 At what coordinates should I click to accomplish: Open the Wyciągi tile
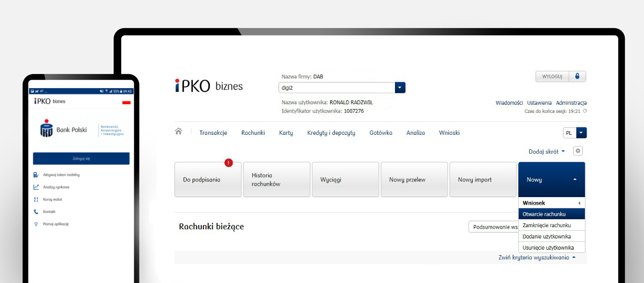click(346, 179)
